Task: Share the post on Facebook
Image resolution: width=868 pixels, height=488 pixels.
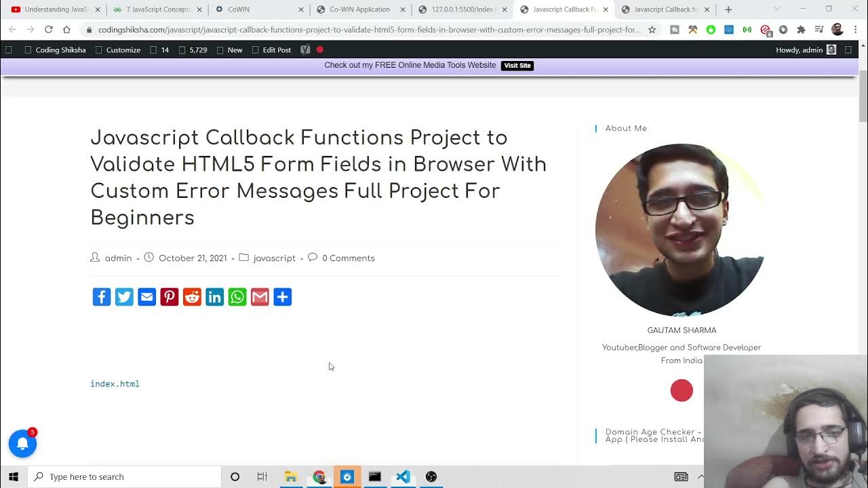Action: pos(102,297)
